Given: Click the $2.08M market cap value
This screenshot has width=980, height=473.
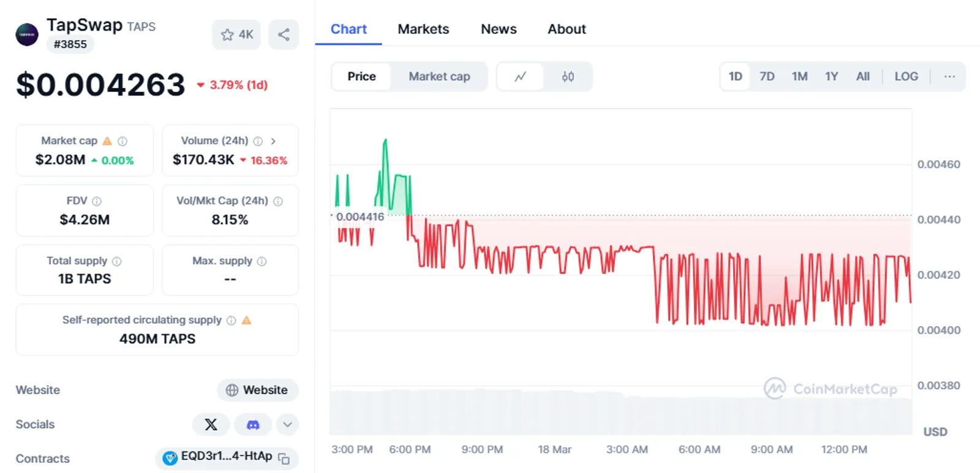Looking at the screenshot, I should (x=61, y=160).
